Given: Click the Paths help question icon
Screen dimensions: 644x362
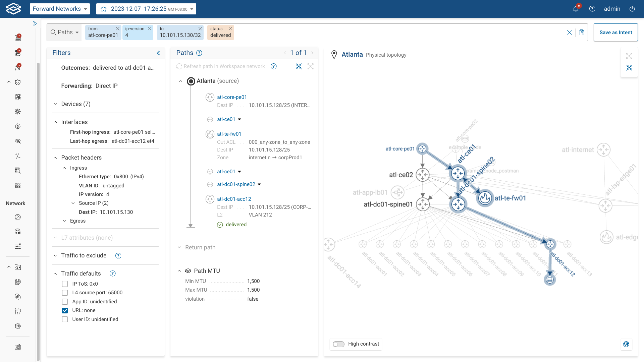Looking at the screenshot, I should click(x=199, y=53).
